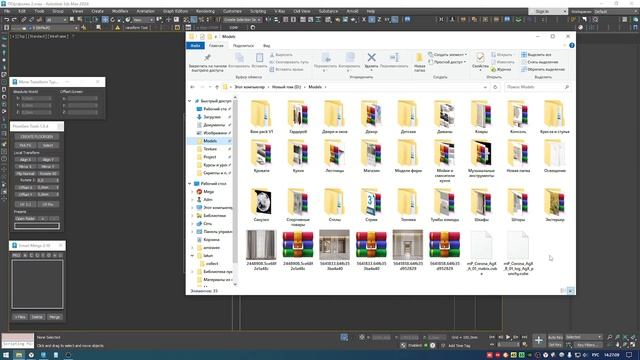Click Выделить все in ribbon

pyautogui.click(x=536, y=55)
